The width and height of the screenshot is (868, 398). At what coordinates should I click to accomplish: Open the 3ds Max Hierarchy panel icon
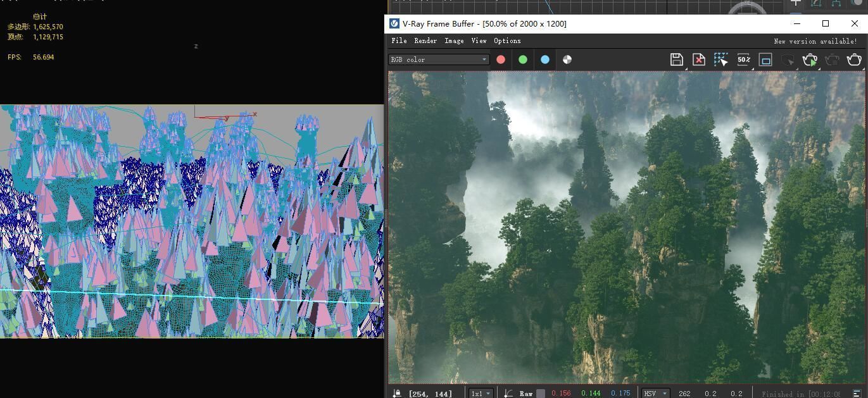[x=836, y=3]
